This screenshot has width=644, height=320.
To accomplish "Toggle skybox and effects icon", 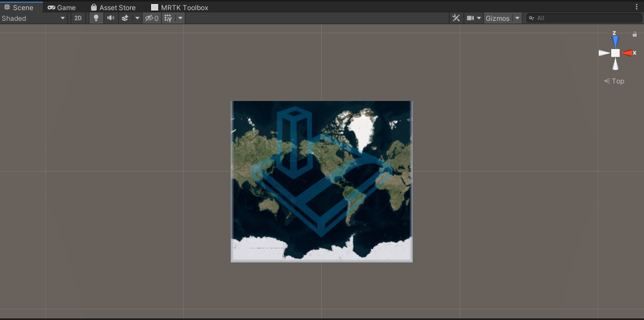I will (125, 18).
